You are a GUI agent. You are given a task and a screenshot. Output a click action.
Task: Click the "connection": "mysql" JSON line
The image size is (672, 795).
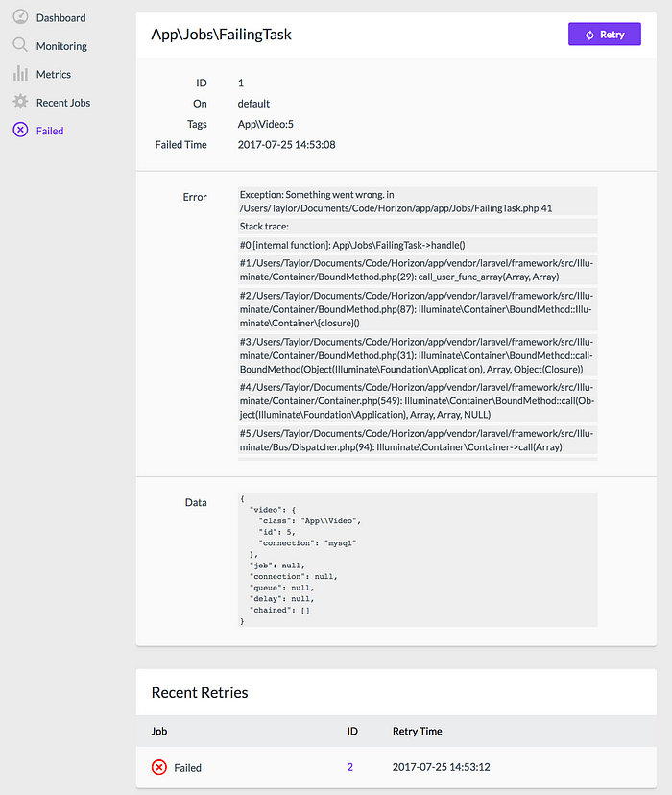(x=307, y=543)
